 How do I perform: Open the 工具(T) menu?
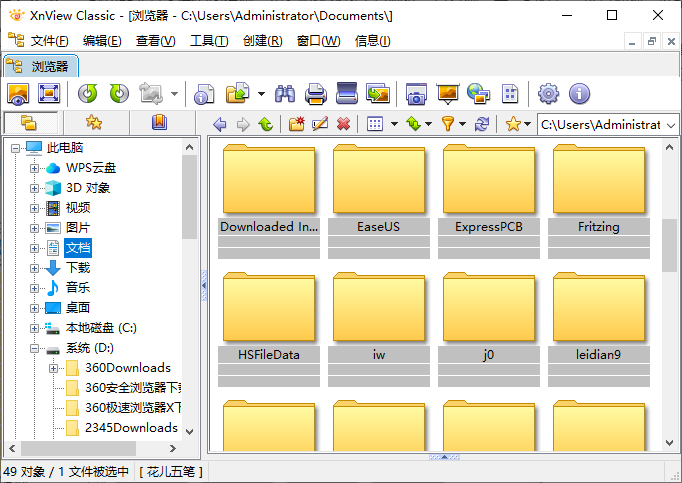[209, 41]
